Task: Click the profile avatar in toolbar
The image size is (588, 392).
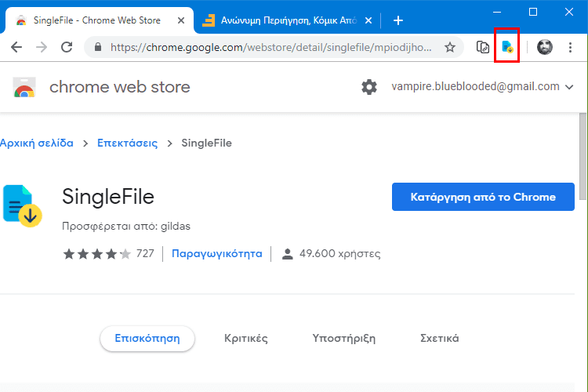Action: pyautogui.click(x=545, y=47)
